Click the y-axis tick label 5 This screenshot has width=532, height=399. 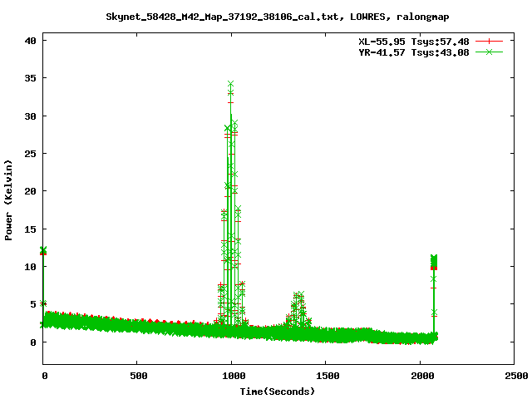[33, 304]
